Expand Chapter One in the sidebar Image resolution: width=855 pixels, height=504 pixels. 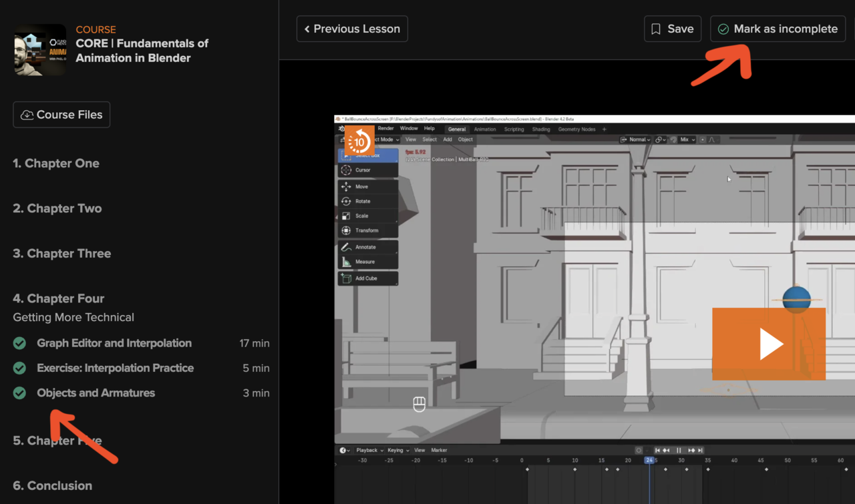56,164
